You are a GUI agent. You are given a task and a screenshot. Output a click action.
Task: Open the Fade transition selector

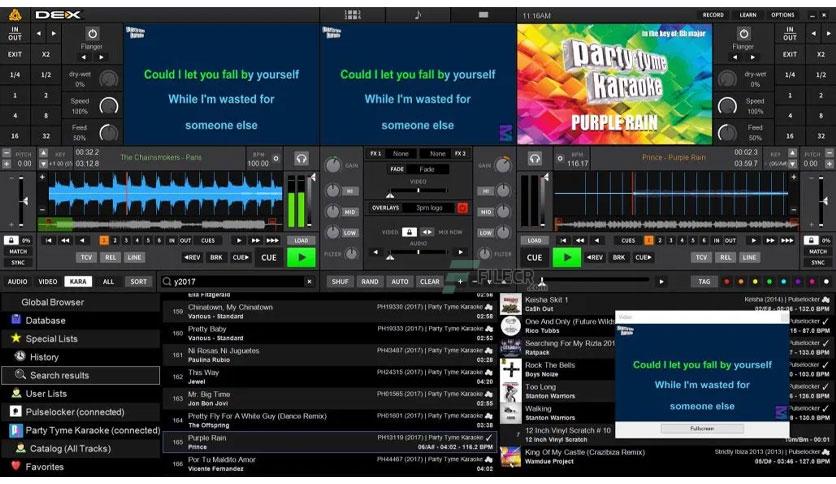pyautogui.click(x=427, y=169)
